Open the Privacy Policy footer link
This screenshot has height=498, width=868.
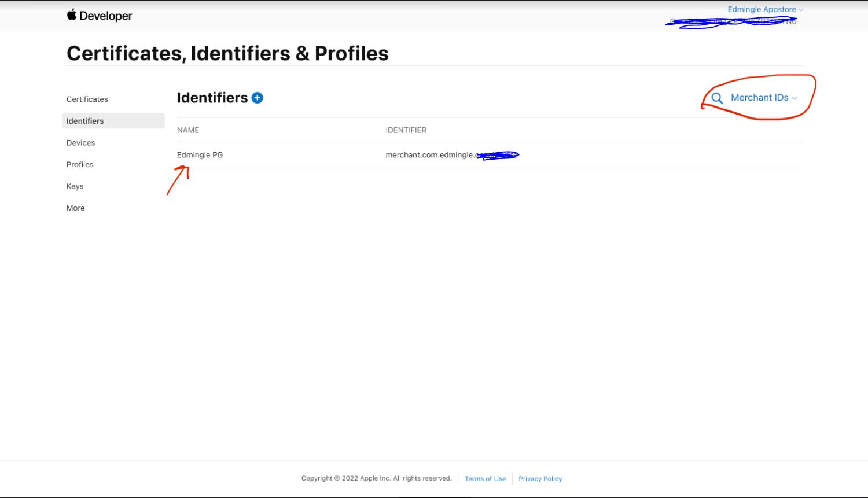pos(540,479)
